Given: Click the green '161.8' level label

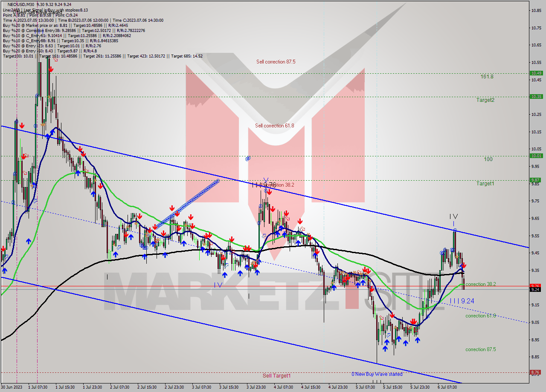Looking at the screenshot, I should pyautogui.click(x=487, y=77).
